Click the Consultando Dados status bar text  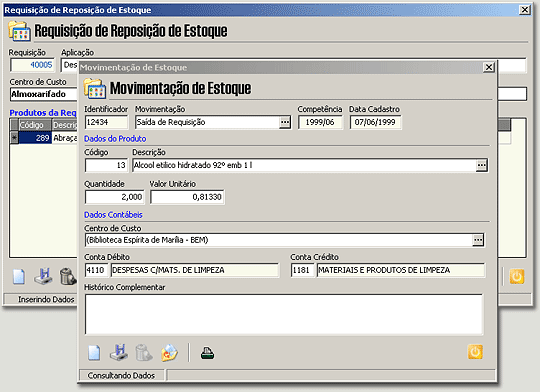tap(121, 375)
